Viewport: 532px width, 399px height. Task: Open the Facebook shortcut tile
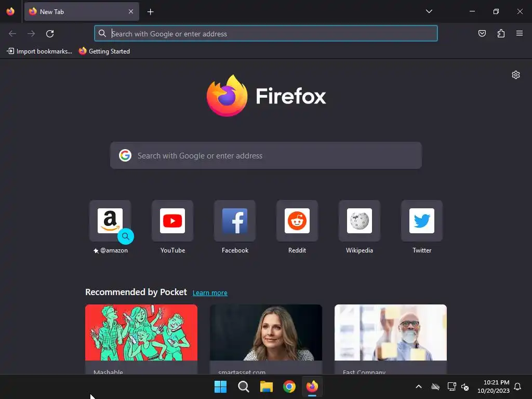coord(235,221)
